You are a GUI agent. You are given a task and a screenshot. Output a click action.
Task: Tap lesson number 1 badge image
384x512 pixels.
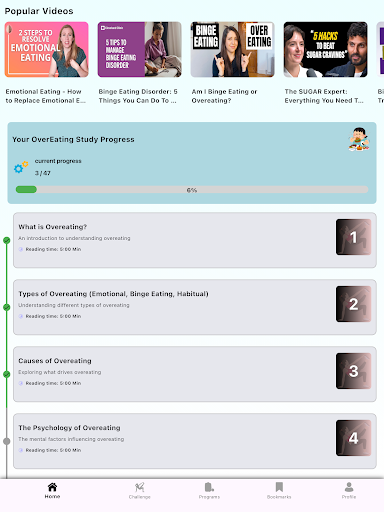point(353,237)
